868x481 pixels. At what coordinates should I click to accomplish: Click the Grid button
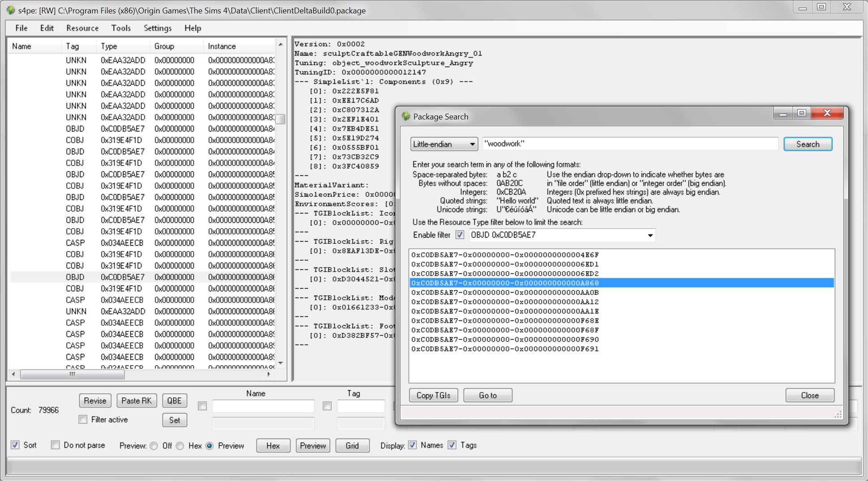coord(352,446)
